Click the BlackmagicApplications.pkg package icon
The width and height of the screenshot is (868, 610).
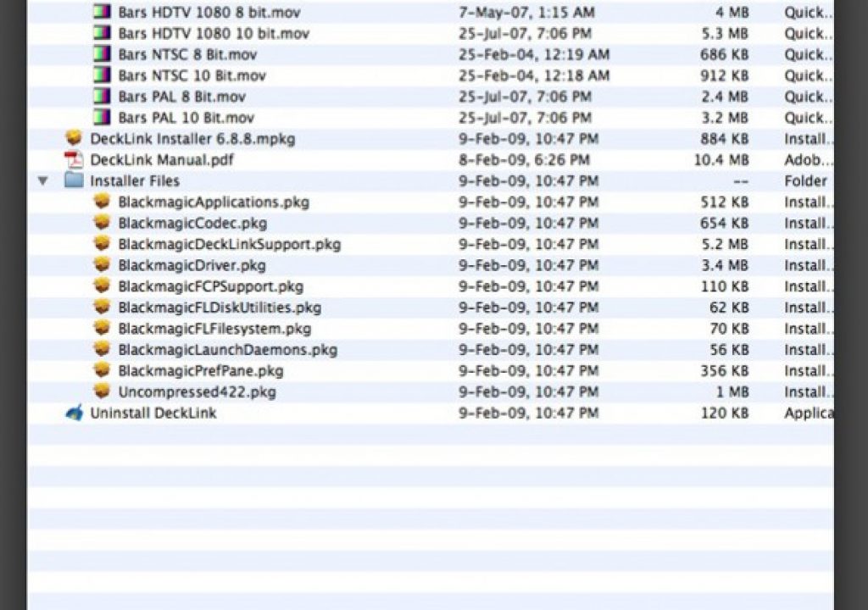tap(102, 201)
